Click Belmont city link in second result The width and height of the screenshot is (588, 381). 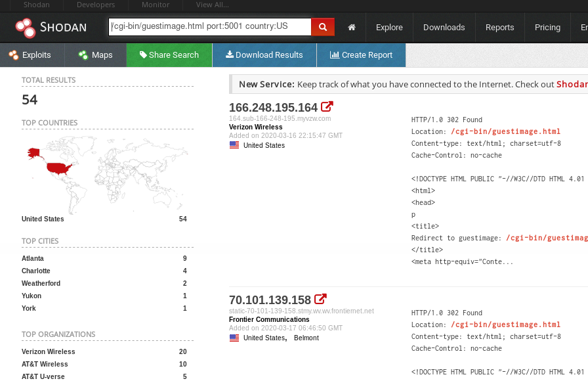click(x=306, y=338)
